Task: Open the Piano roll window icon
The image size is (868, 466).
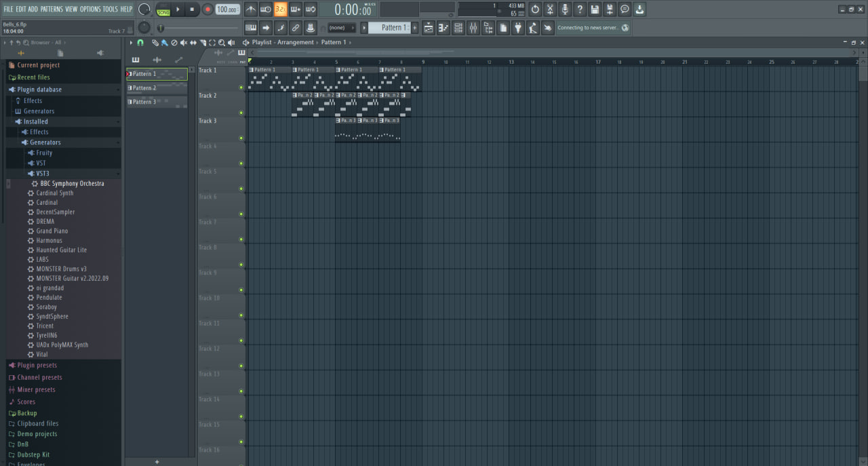Action: (x=443, y=28)
